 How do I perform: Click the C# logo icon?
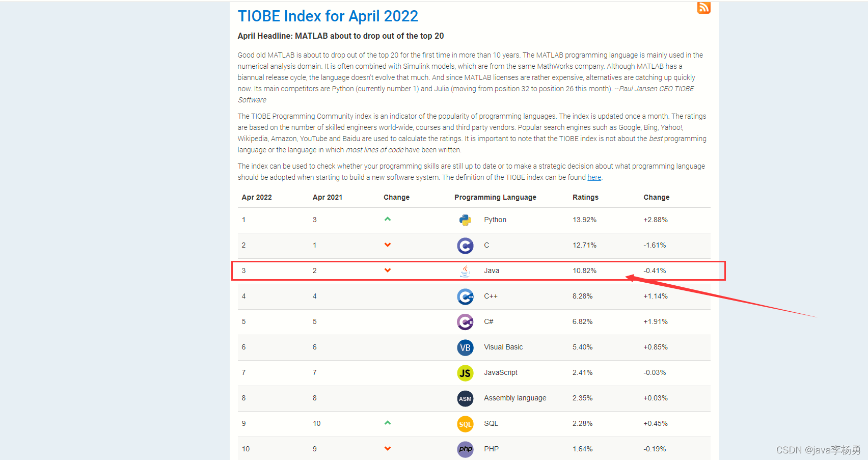(465, 322)
